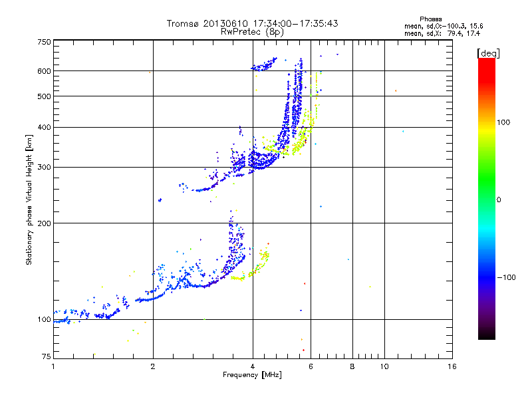Click the x-axis '4' tick label

[253, 366]
